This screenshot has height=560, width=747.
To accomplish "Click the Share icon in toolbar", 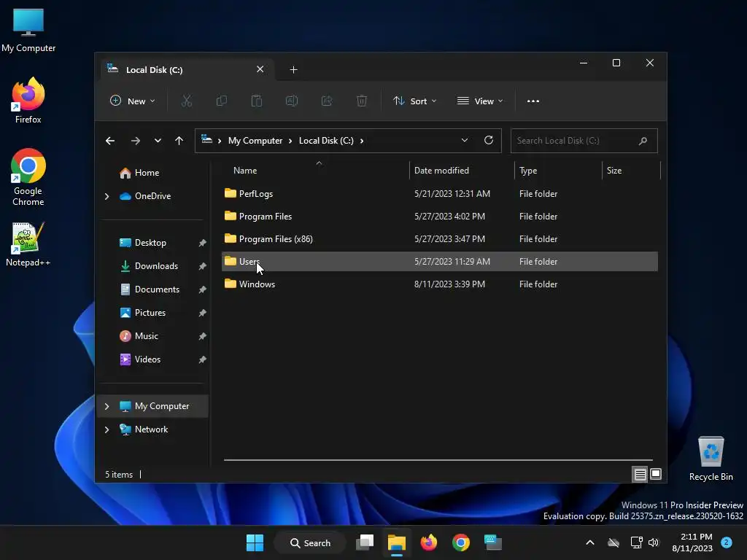I will click(327, 101).
